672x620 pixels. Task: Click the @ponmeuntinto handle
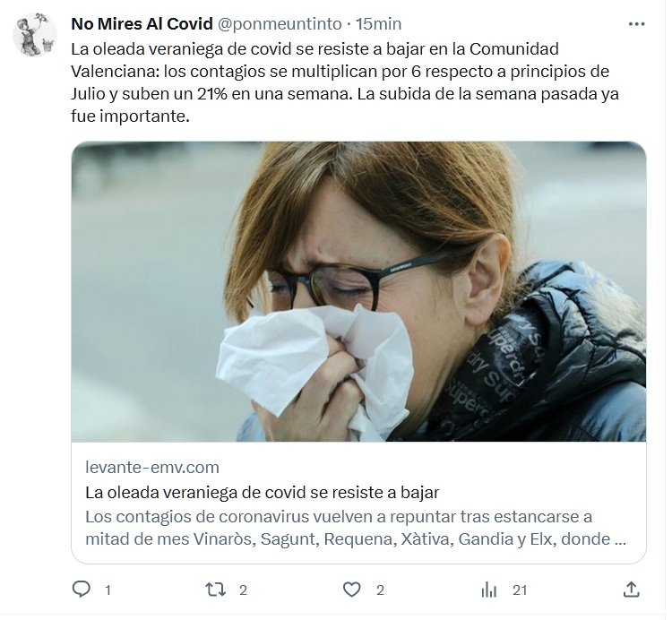280,23
